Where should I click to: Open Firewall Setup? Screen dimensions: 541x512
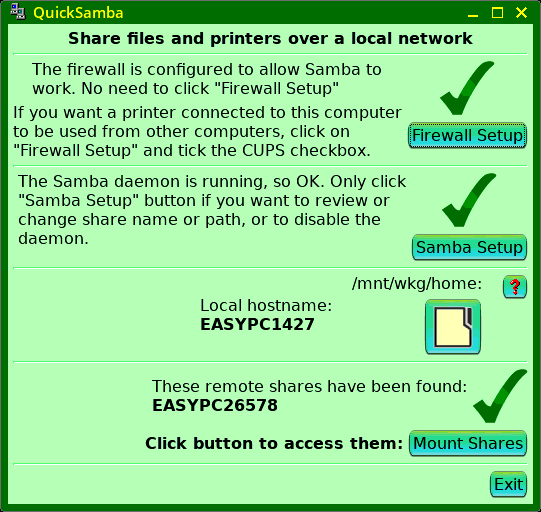[467, 136]
